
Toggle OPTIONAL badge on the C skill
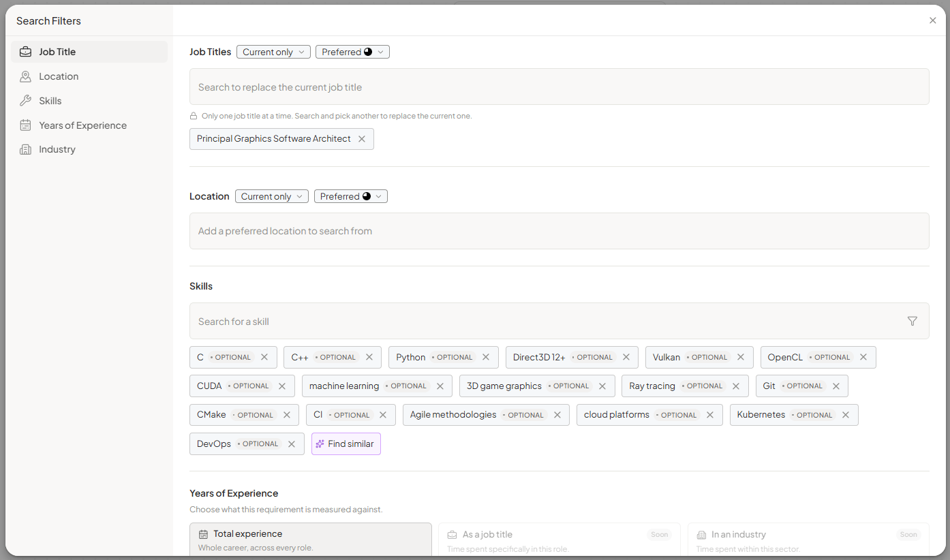(x=230, y=357)
